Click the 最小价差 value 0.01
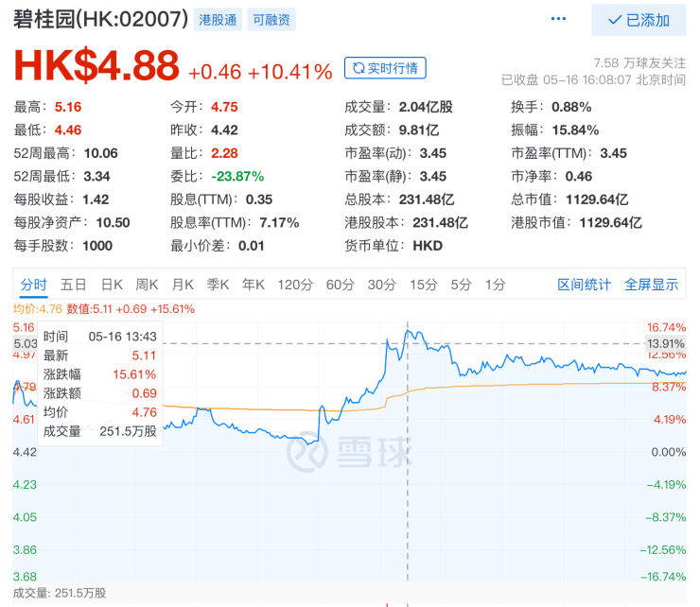 click(x=252, y=246)
